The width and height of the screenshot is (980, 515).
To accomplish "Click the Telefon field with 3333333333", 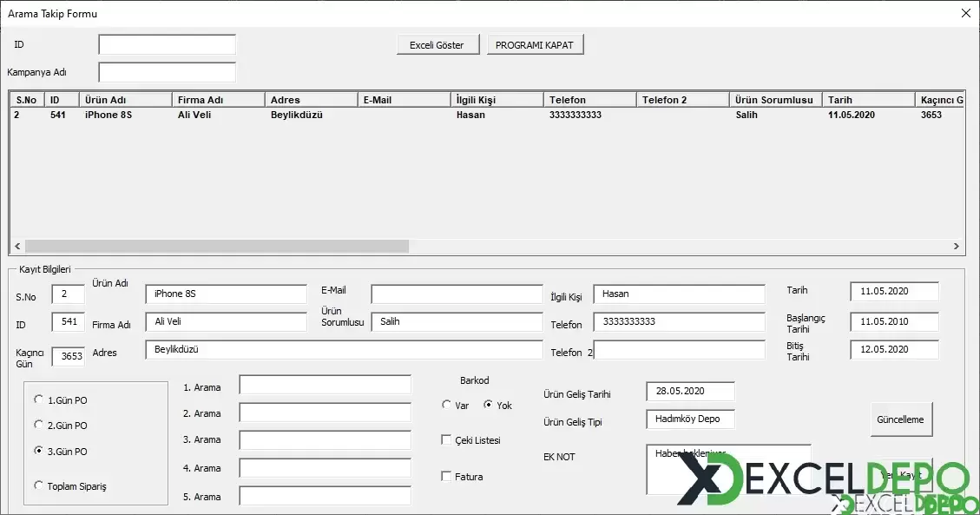I will point(680,321).
